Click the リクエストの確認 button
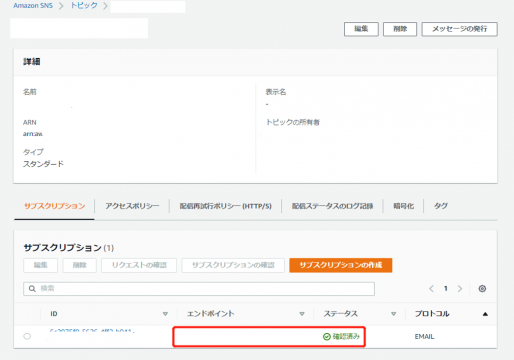The image size is (514, 360). pos(139,265)
